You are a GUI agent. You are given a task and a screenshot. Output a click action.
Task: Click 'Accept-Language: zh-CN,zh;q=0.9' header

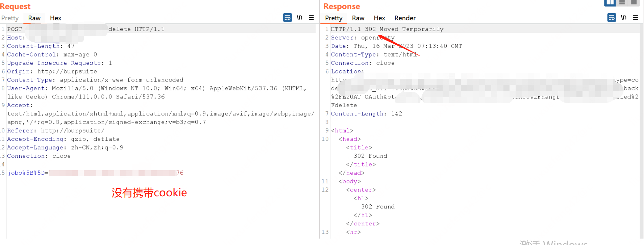[x=65, y=148]
